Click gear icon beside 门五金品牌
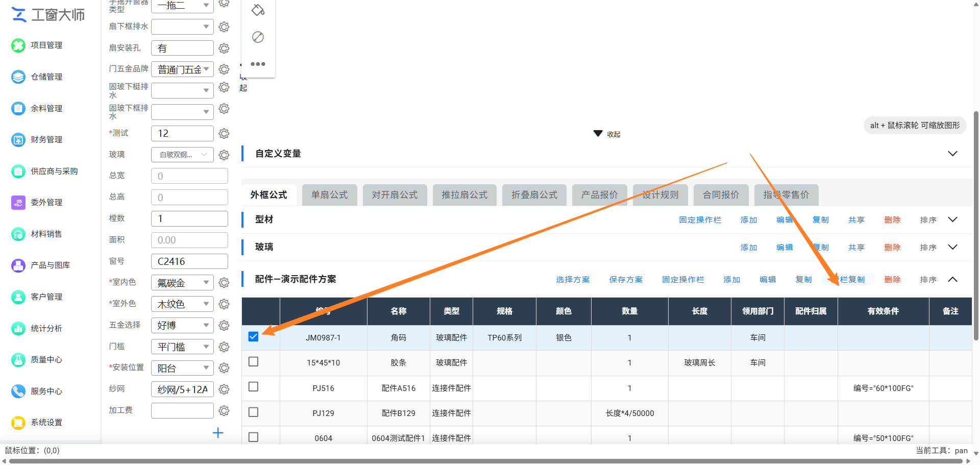This screenshot has width=980, height=465. click(x=224, y=69)
